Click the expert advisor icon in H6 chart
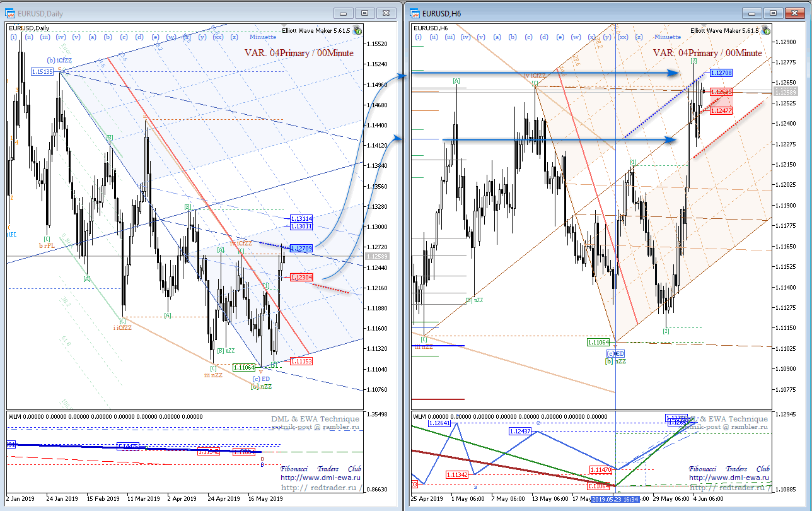This screenshot has width=812, height=511. (765, 30)
